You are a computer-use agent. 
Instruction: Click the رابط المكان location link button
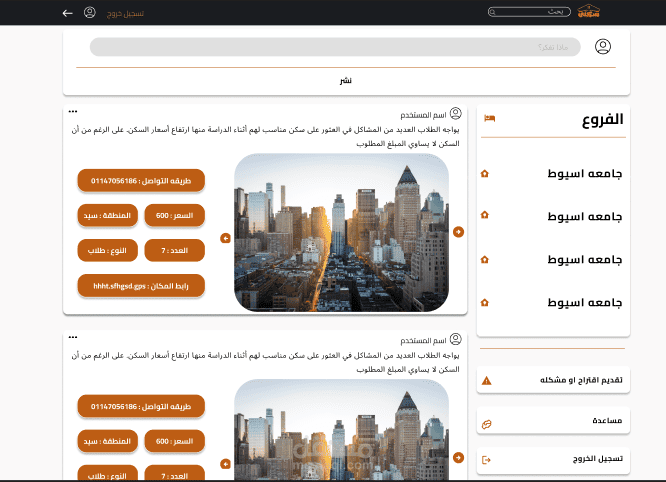tap(141, 286)
